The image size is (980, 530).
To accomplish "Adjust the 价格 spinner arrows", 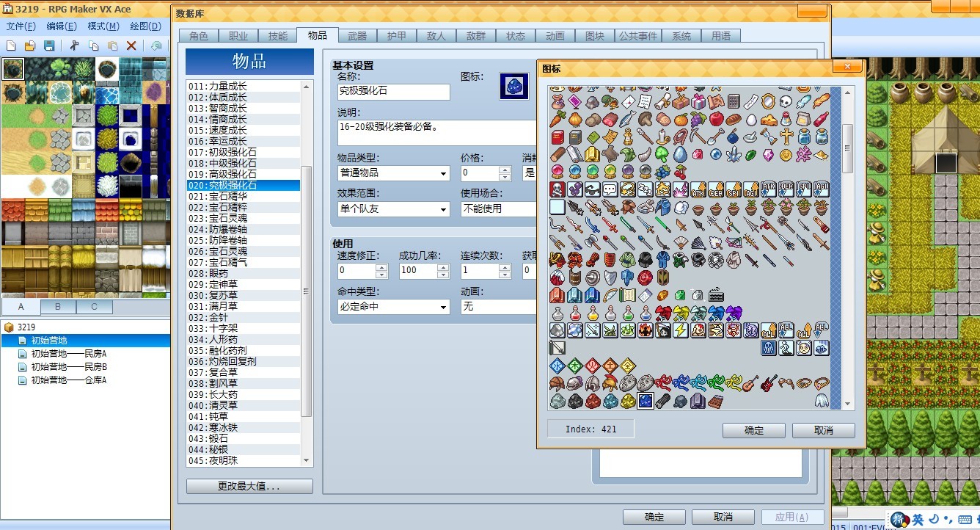I will pyautogui.click(x=505, y=173).
